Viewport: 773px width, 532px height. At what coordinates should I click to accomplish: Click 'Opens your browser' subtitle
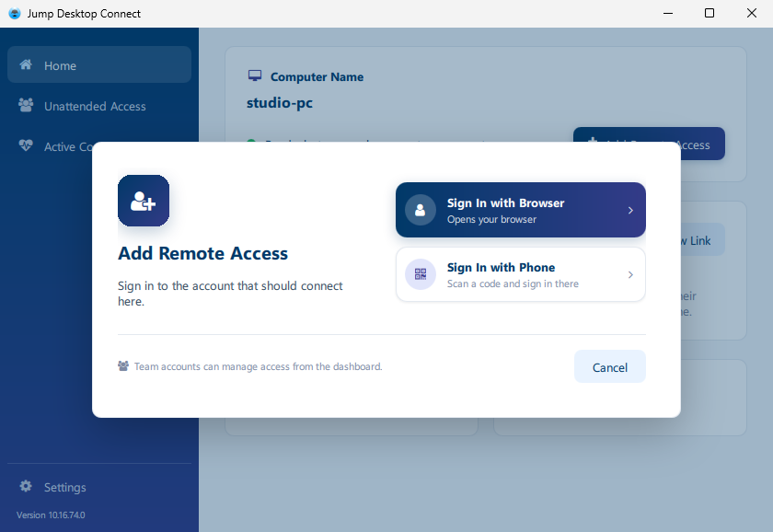(491, 219)
